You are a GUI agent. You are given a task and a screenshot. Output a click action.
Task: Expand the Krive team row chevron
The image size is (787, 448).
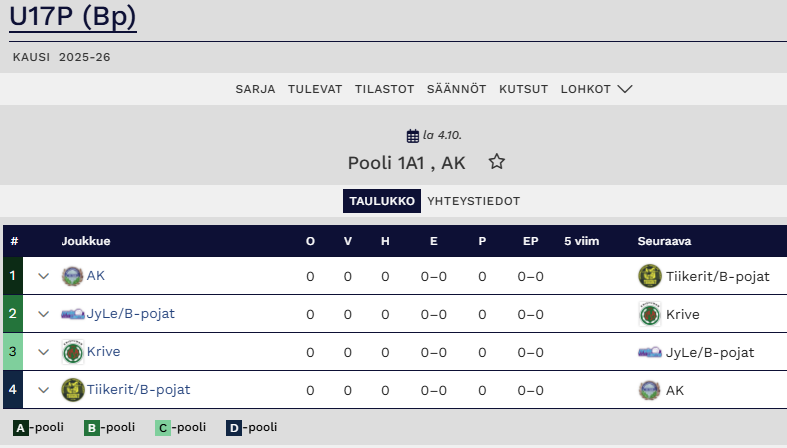[x=44, y=352]
